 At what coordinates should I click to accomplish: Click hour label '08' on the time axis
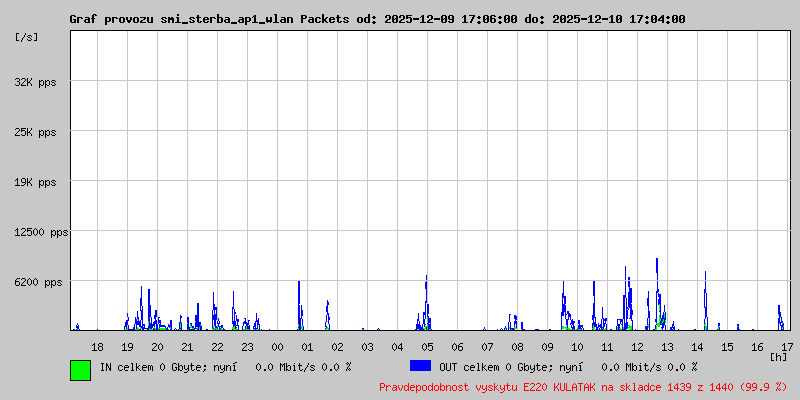coord(517,347)
